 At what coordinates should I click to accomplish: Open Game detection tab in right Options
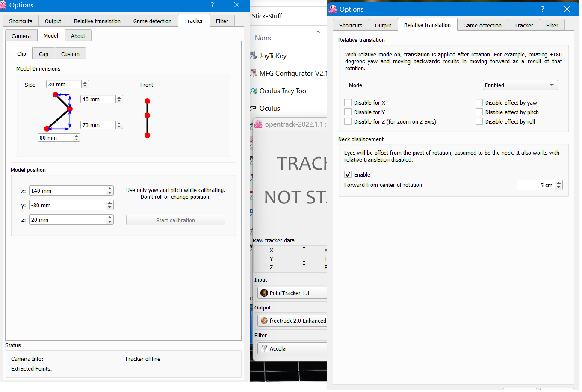(482, 25)
